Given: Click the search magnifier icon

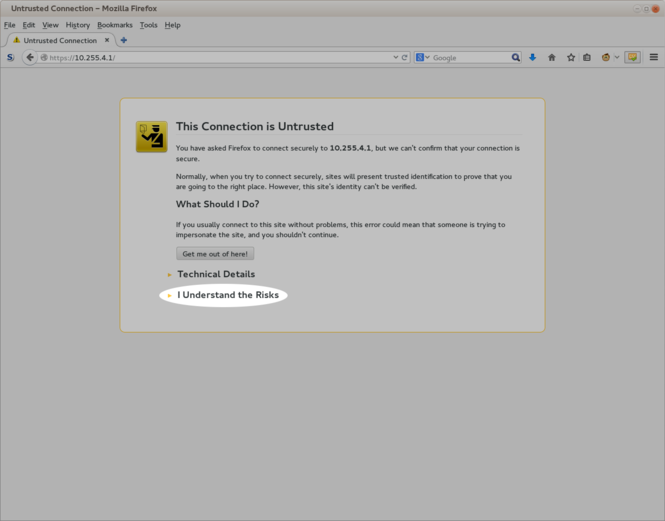Looking at the screenshot, I should click(516, 58).
